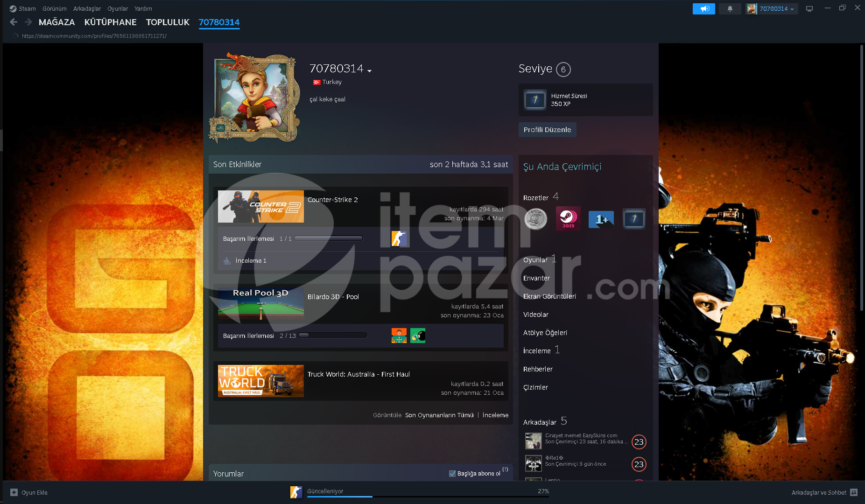Image resolution: width=865 pixels, height=504 pixels.
Task: Click the Truck World: Australia title link
Action: click(359, 374)
